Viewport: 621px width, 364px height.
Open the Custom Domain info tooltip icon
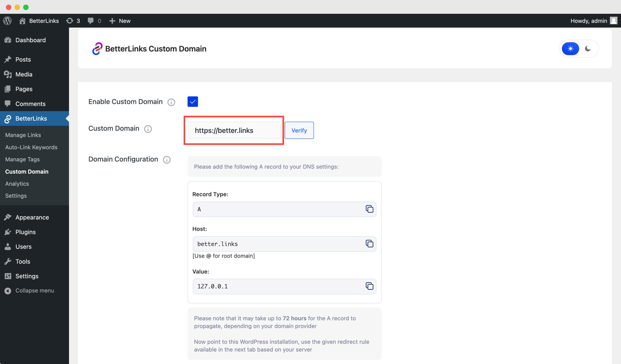click(148, 129)
